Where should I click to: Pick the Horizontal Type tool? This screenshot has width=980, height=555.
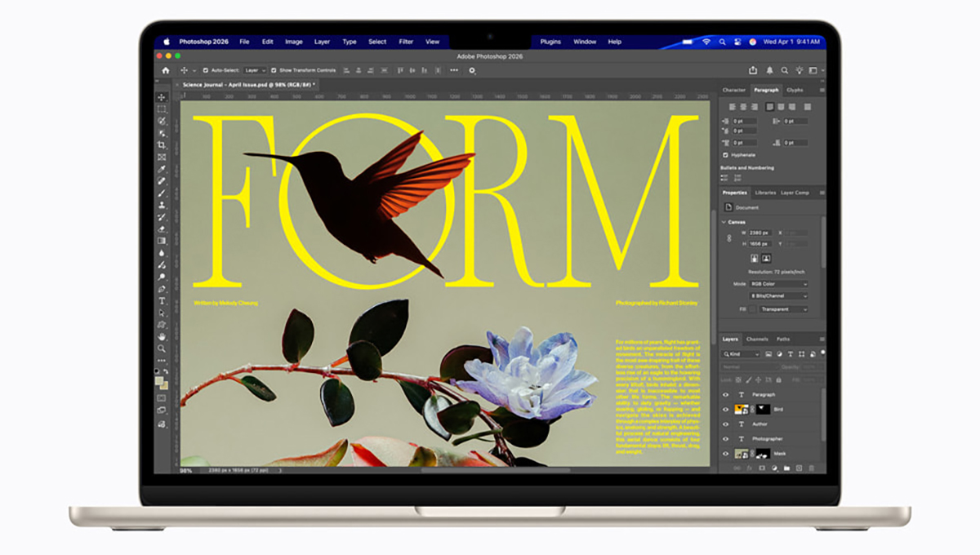pos(162,301)
